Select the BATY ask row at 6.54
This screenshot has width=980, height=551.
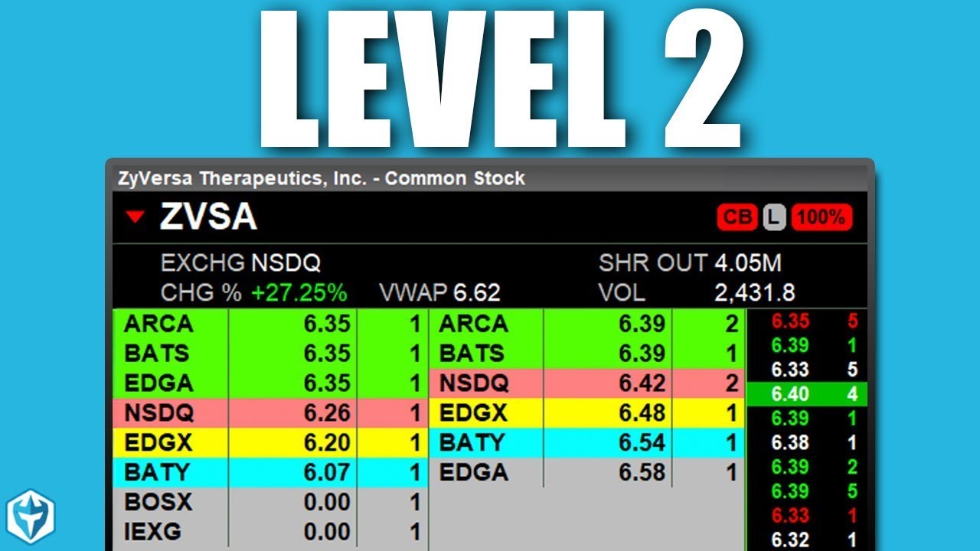click(586, 443)
